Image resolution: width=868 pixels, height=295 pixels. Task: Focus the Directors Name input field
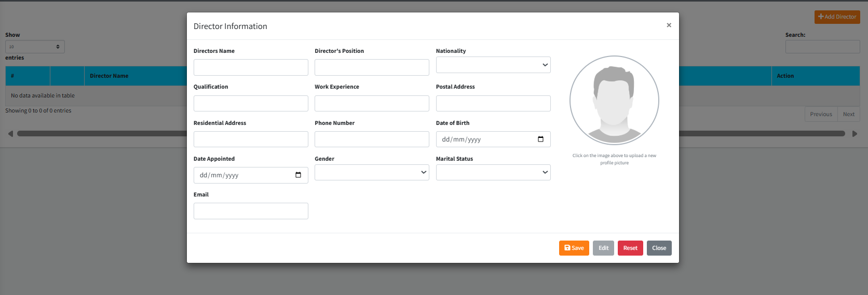tap(251, 67)
